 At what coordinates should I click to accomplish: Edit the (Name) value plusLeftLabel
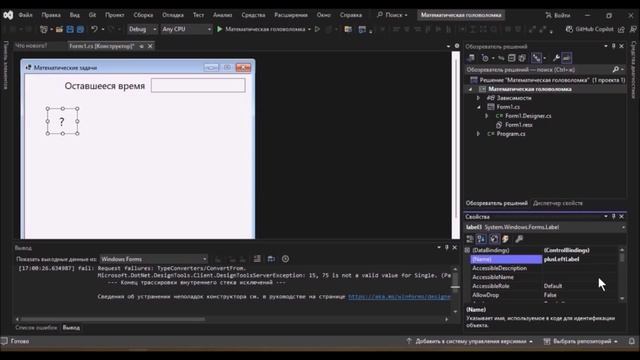point(580,259)
